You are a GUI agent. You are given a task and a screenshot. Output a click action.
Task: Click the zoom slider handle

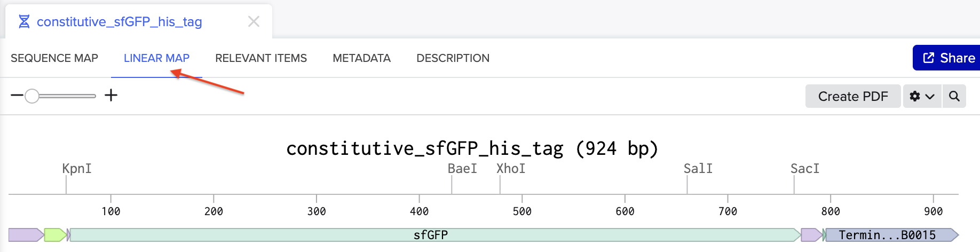pos(32,96)
